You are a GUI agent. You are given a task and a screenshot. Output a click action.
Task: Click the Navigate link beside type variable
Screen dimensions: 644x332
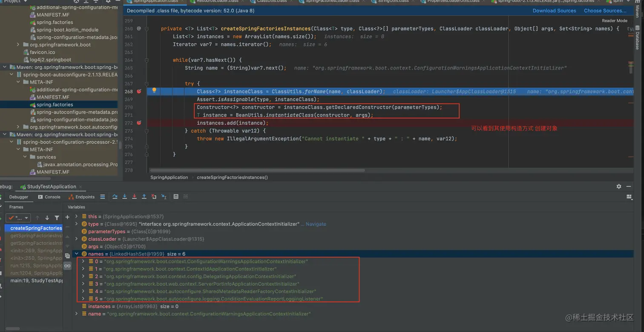(316, 224)
